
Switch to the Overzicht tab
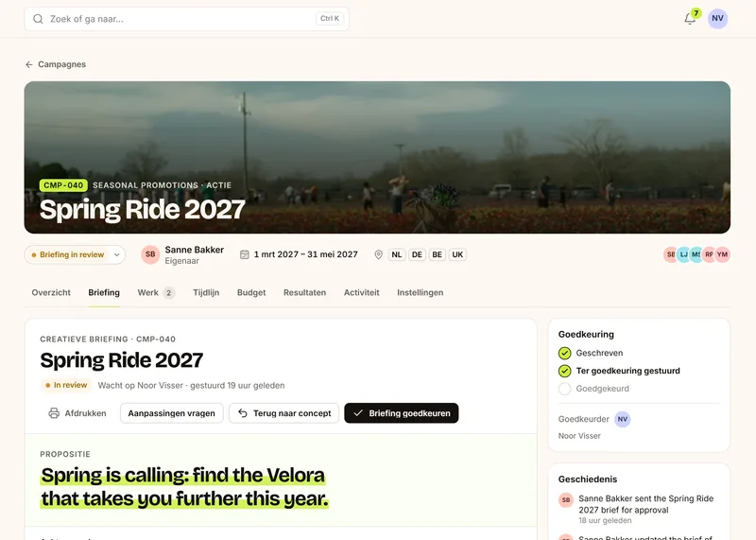(x=51, y=292)
